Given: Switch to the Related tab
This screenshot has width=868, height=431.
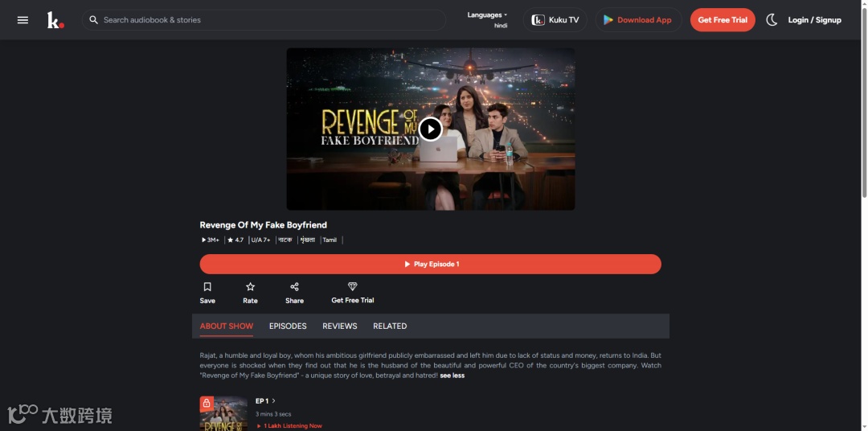Looking at the screenshot, I should coord(390,326).
